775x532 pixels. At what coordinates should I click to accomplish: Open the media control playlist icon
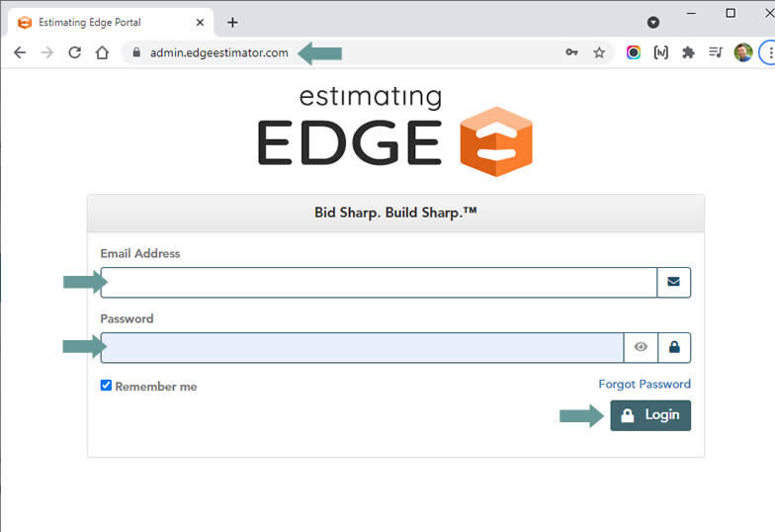pyautogui.click(x=716, y=51)
